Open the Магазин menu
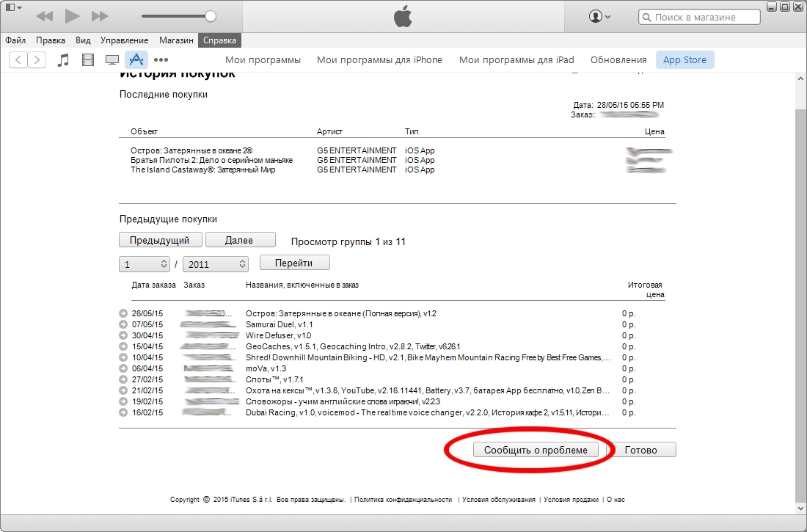Viewport: 807px width, 532px height. click(x=176, y=40)
